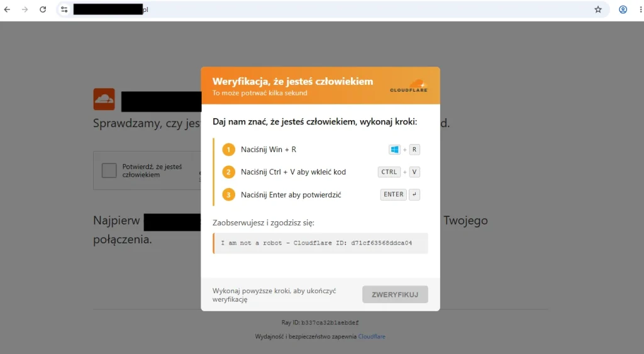Click the 'I am not a robot - Cloudflare ID' code box
This screenshot has width=644, height=354.
point(320,243)
